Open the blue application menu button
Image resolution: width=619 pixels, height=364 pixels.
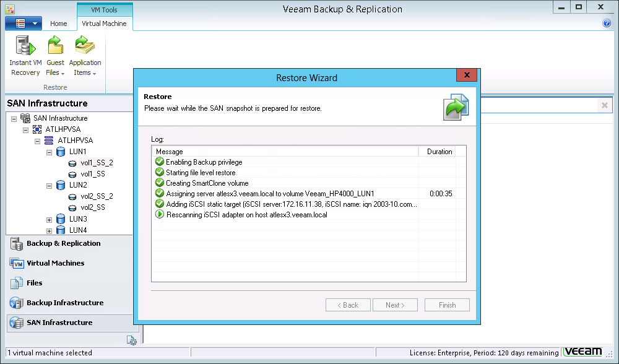pos(24,24)
